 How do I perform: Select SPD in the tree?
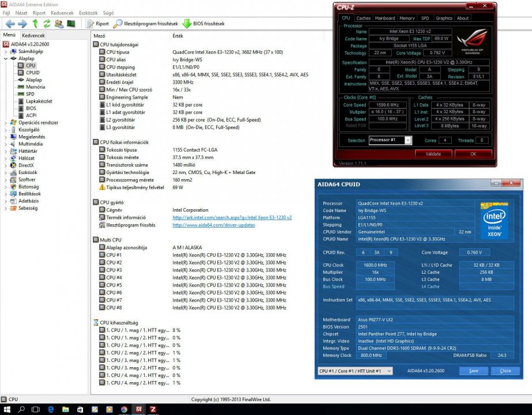coord(26,94)
